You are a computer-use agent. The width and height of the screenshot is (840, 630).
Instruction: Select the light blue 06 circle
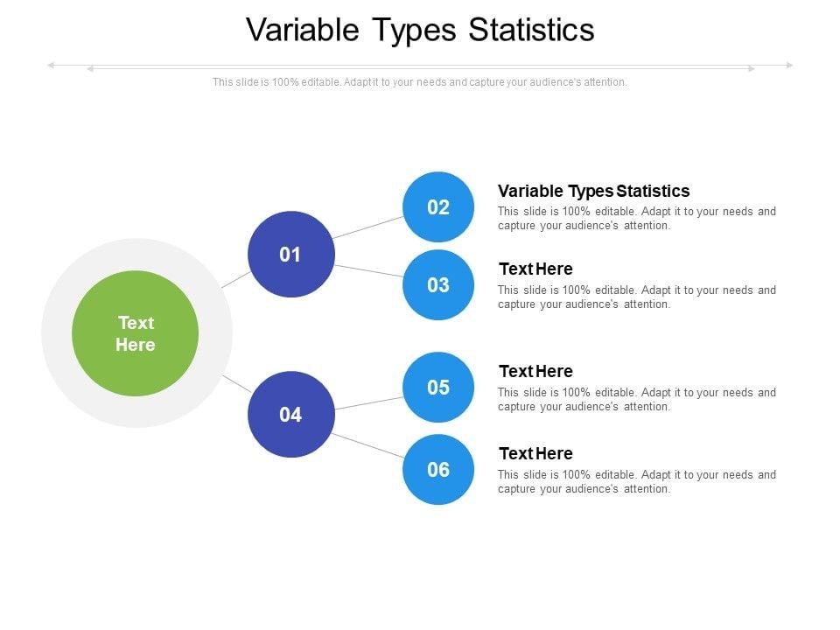(438, 470)
